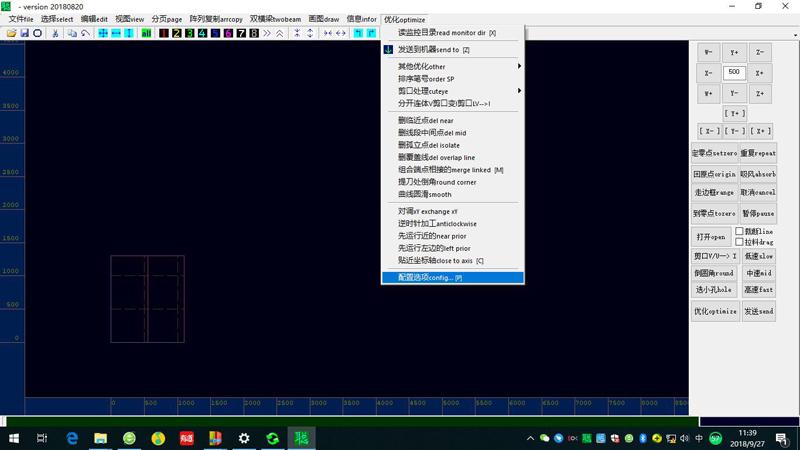Choose 'order SP' menu entry

point(453,79)
